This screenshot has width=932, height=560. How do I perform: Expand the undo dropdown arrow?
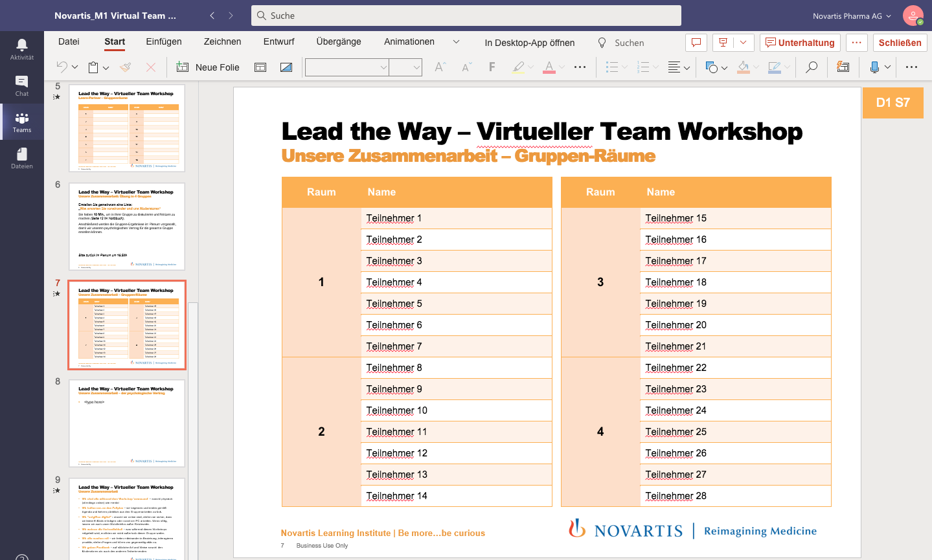(x=74, y=67)
